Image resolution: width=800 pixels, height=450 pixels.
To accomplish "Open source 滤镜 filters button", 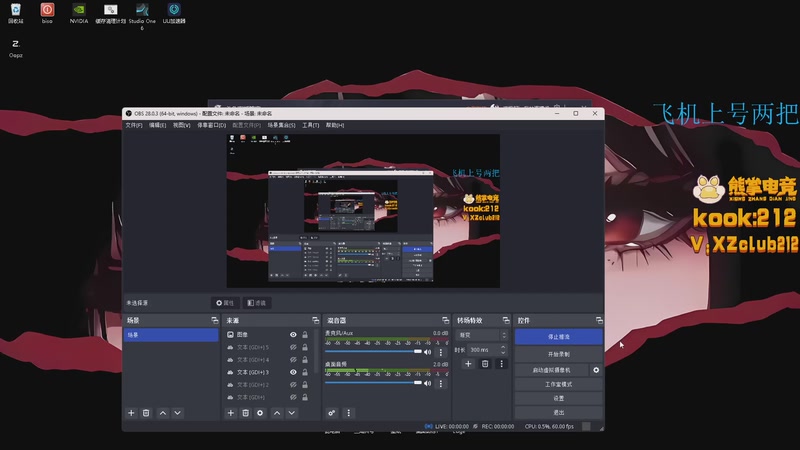I will tap(257, 303).
